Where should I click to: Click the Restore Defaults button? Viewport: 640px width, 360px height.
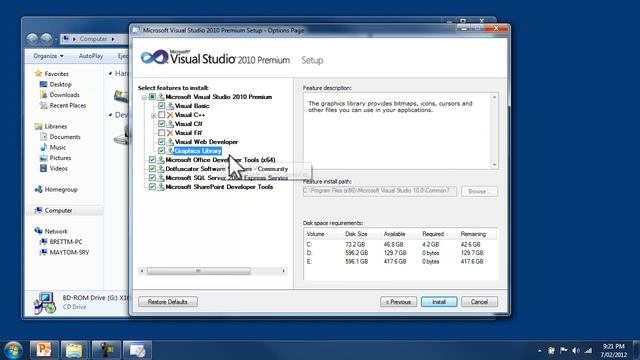[x=168, y=302]
